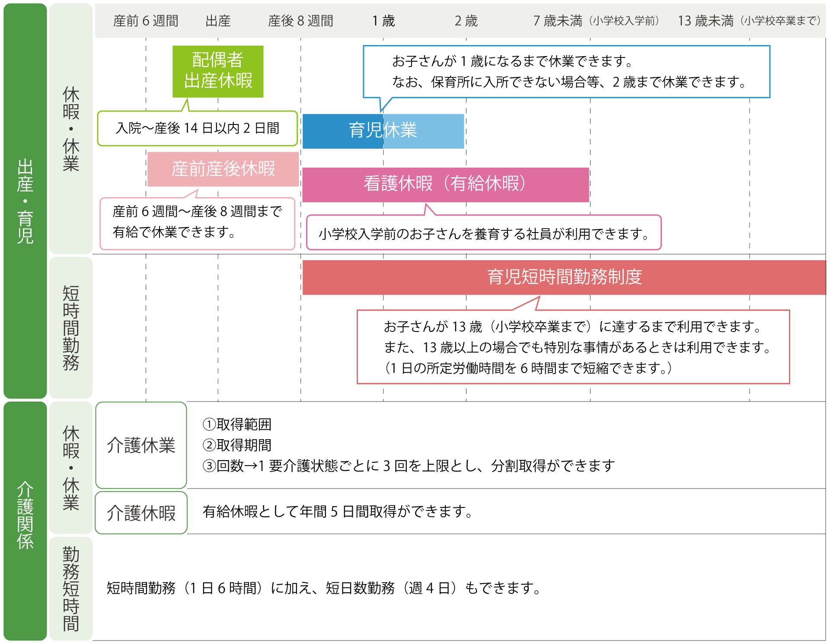The width and height of the screenshot is (830, 644).
Task: Click the 出産・育児 green category label
Action: [x=25, y=201]
